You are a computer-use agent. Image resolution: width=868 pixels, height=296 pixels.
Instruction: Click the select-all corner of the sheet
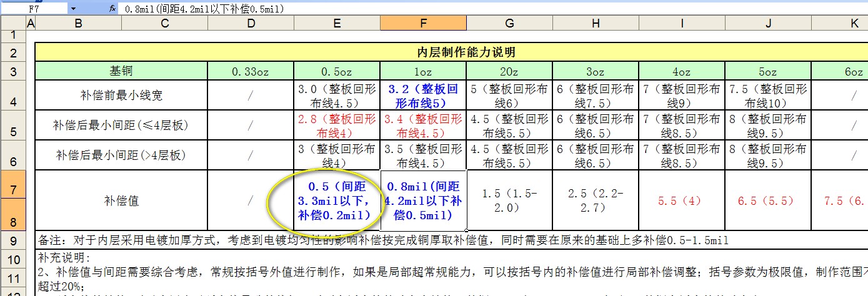(x=12, y=23)
